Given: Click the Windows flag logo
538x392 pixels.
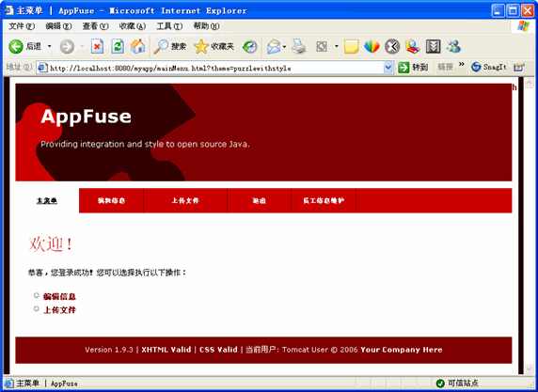Looking at the screenshot, I should tap(523, 26).
